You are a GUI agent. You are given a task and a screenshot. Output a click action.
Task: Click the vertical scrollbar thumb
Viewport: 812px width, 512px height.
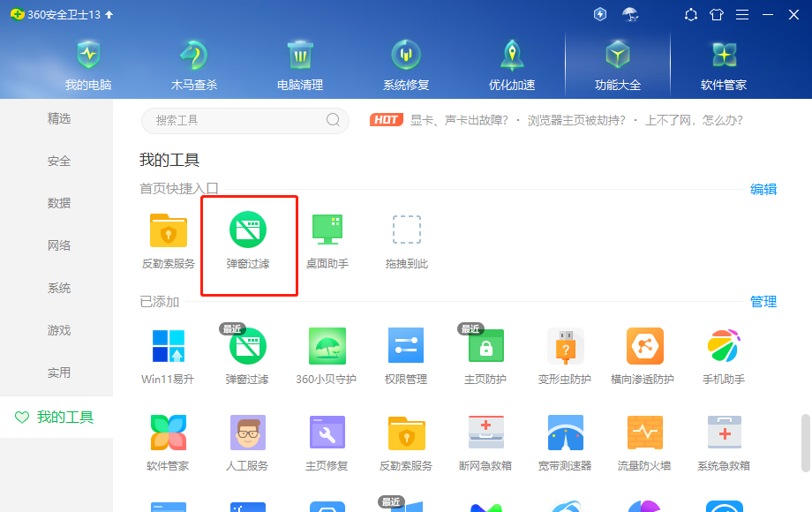[x=805, y=443]
